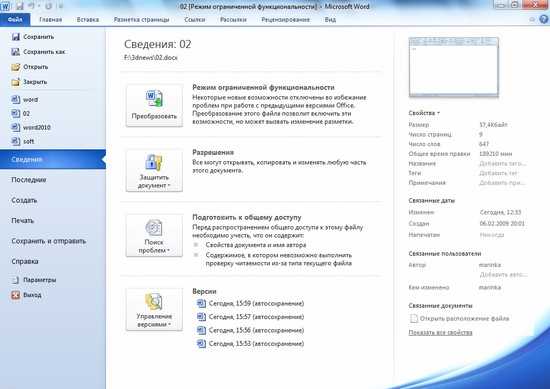Switch to the Mailings (Рассылки) tab
The height and width of the screenshot is (389, 550).
coord(233,20)
